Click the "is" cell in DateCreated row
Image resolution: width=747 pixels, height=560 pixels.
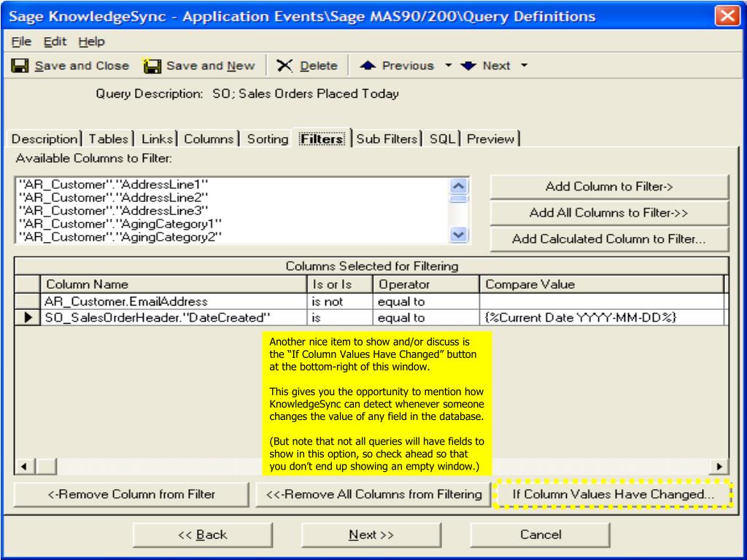pos(340,318)
